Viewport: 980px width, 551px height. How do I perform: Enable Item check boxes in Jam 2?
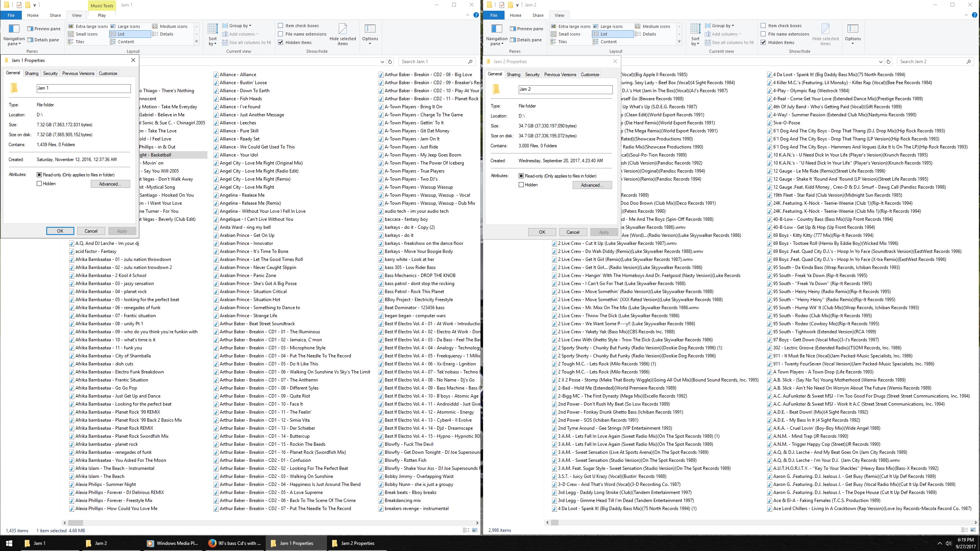pyautogui.click(x=763, y=26)
